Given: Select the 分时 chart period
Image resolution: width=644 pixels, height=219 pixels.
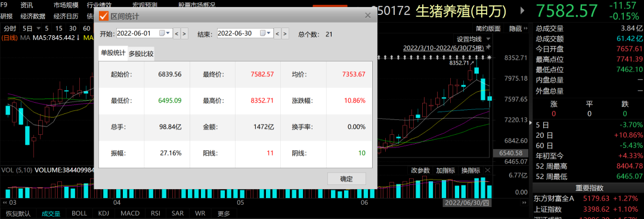Looking at the screenshot, I should (x=10, y=29).
